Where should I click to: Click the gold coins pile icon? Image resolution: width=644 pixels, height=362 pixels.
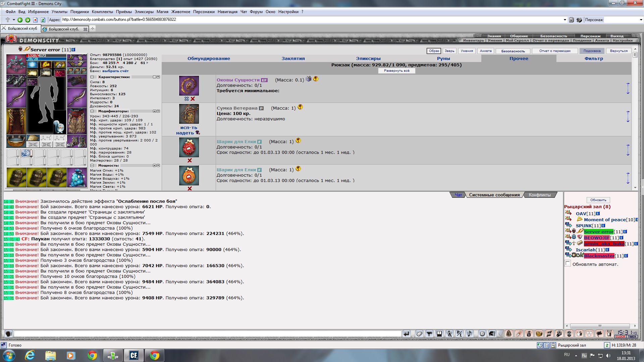(x=539, y=334)
